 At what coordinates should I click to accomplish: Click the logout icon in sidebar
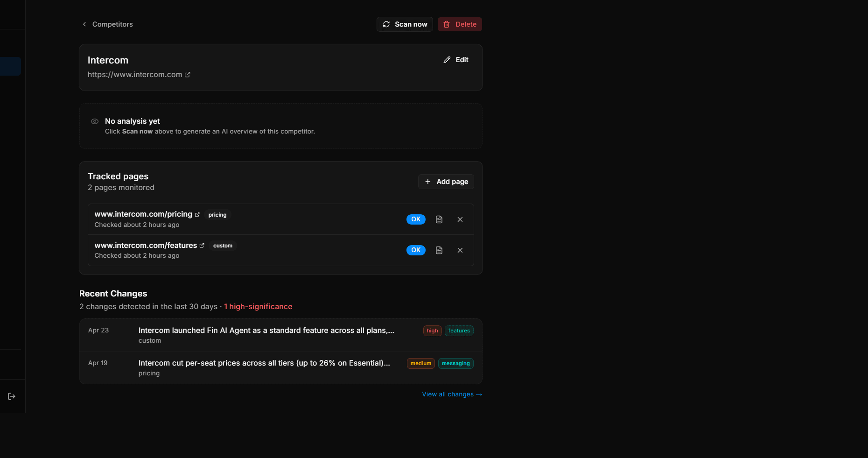coord(12,396)
